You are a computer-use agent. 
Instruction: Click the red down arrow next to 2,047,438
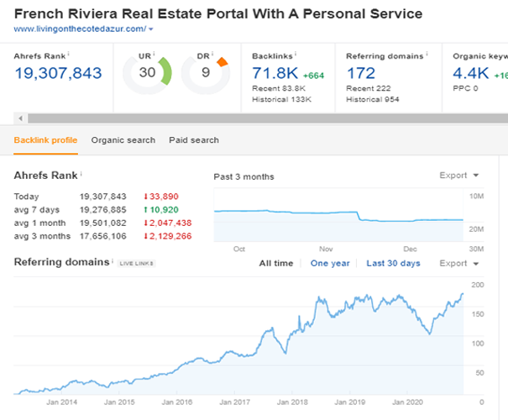coord(146,223)
